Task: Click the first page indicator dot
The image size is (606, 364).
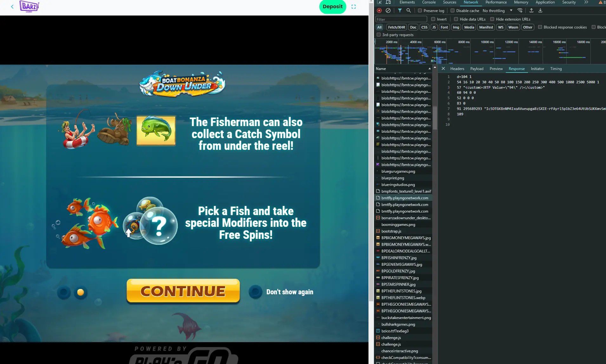Action: [64, 292]
